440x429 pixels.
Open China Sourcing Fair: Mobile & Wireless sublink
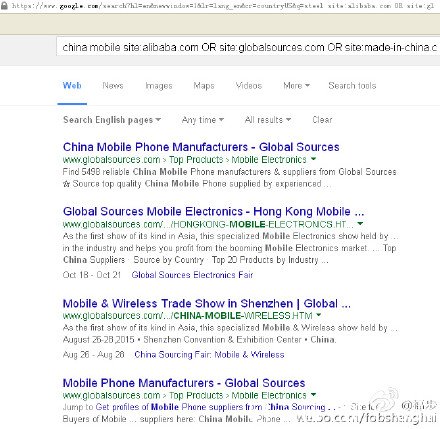coord(209,355)
